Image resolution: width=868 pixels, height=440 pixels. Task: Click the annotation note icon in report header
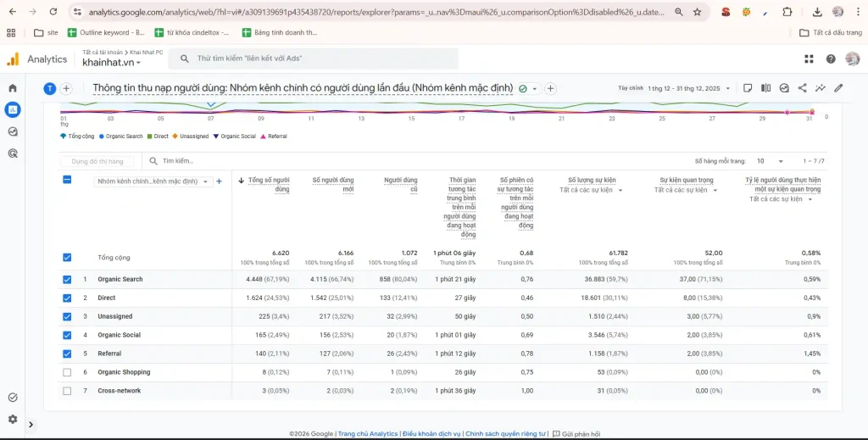pos(748,88)
